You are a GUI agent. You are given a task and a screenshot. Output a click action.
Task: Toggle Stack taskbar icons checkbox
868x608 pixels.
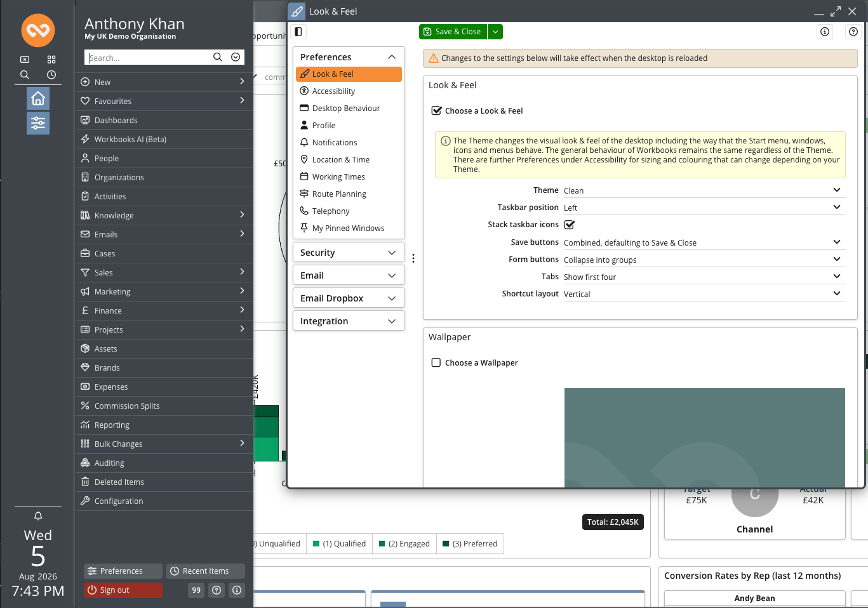click(570, 225)
